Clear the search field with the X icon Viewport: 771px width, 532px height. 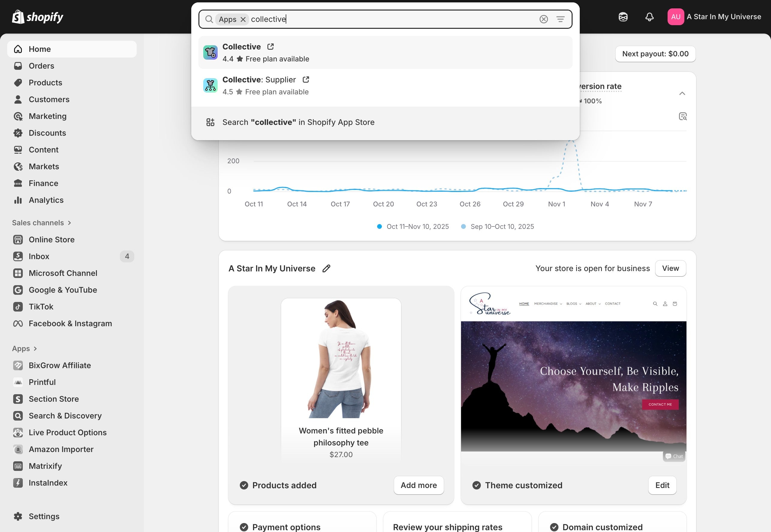[543, 19]
